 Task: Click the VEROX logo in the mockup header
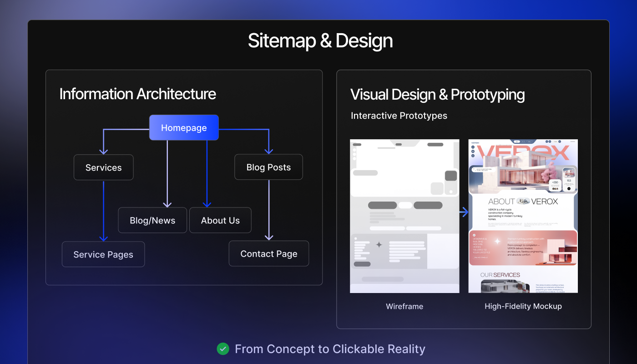pos(475,142)
